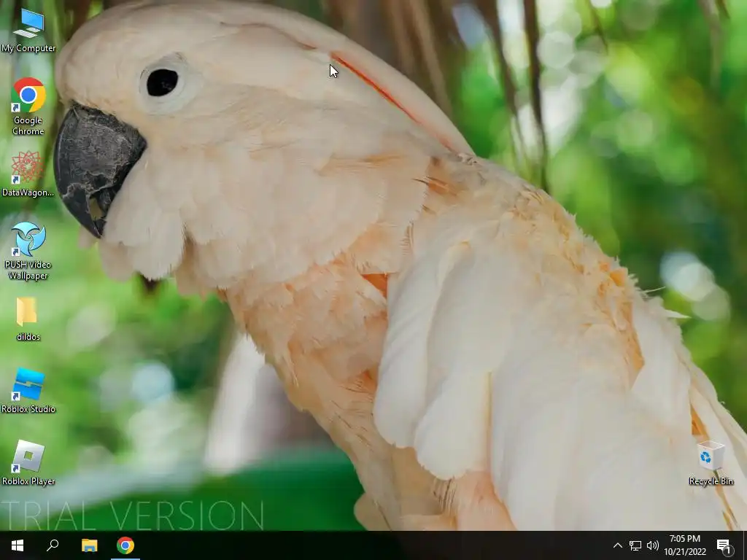Click the Show desktop strip at taskbar end
Screen dimensions: 747x560
pos(744,545)
